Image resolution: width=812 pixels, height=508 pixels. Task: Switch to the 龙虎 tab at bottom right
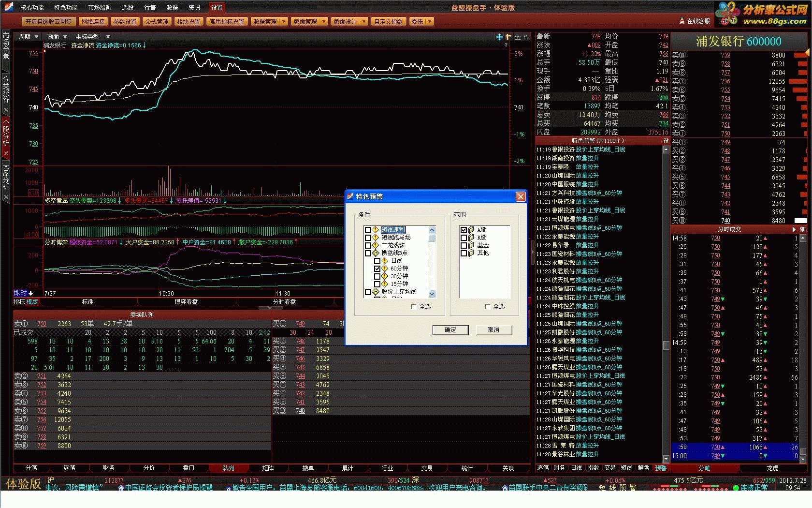pyautogui.click(x=772, y=468)
